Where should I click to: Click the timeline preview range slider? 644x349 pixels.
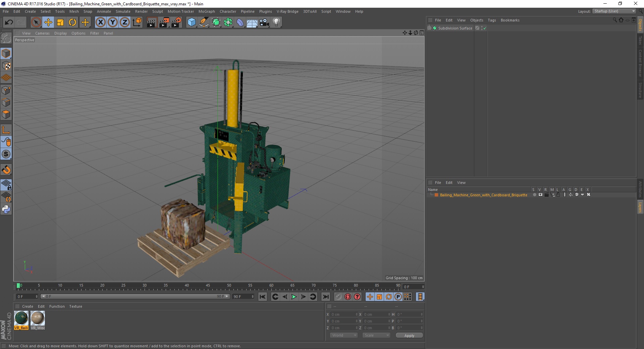[135, 297]
